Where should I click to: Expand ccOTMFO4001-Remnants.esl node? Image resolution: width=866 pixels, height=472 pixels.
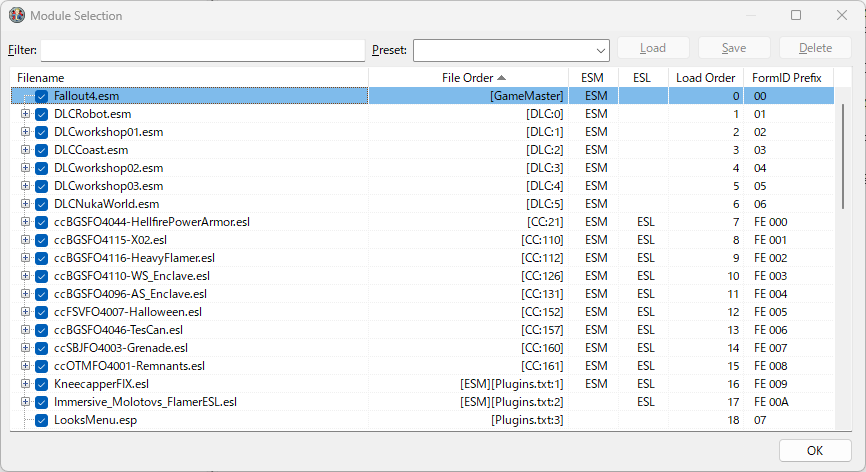(x=25, y=365)
